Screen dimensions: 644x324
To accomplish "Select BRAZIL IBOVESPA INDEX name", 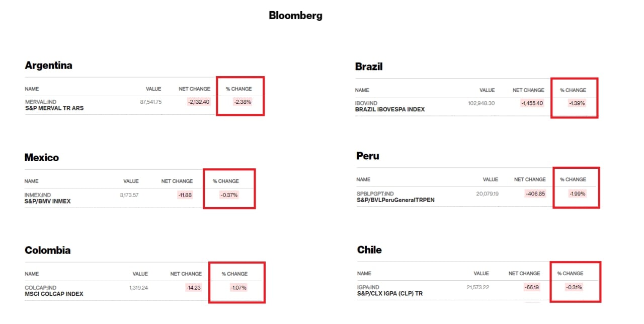I will 390,109.
